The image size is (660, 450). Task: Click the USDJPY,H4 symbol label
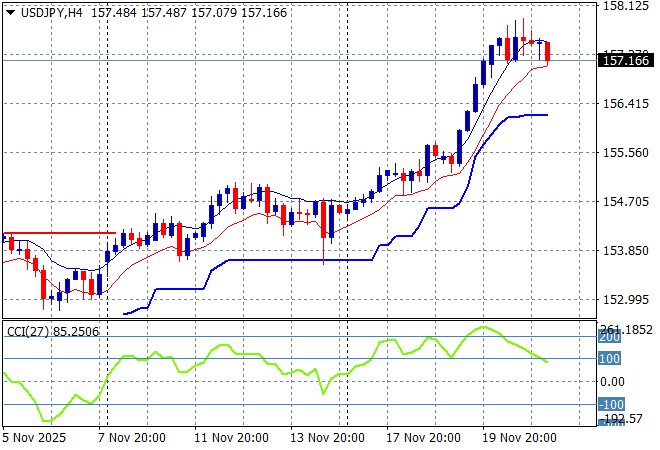(52, 13)
